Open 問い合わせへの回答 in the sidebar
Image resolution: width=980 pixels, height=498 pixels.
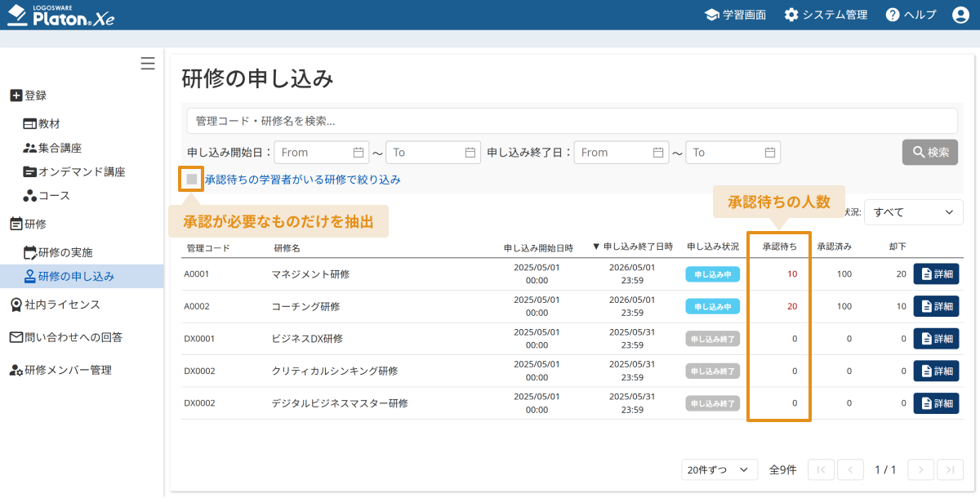pyautogui.click(x=65, y=337)
